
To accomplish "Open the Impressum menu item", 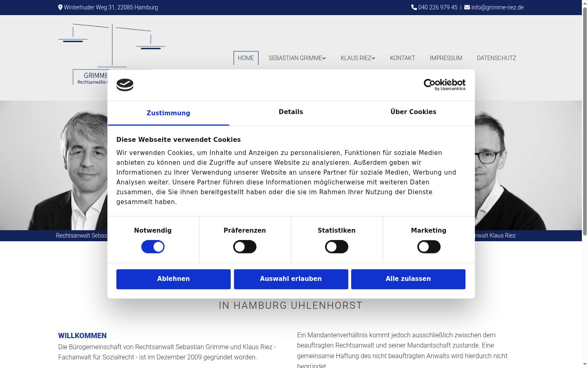I will coord(446,58).
